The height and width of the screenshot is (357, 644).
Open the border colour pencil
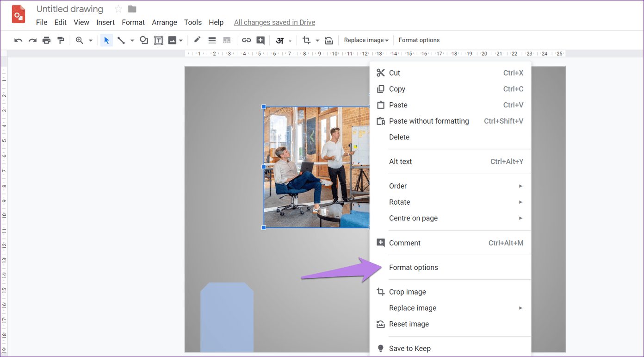198,40
